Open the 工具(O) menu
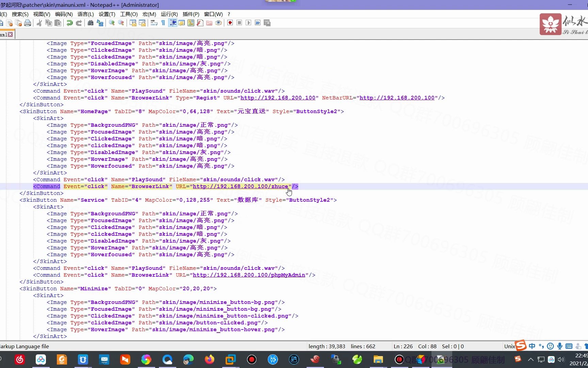Viewport: 588px width, 368px height. tap(129, 14)
